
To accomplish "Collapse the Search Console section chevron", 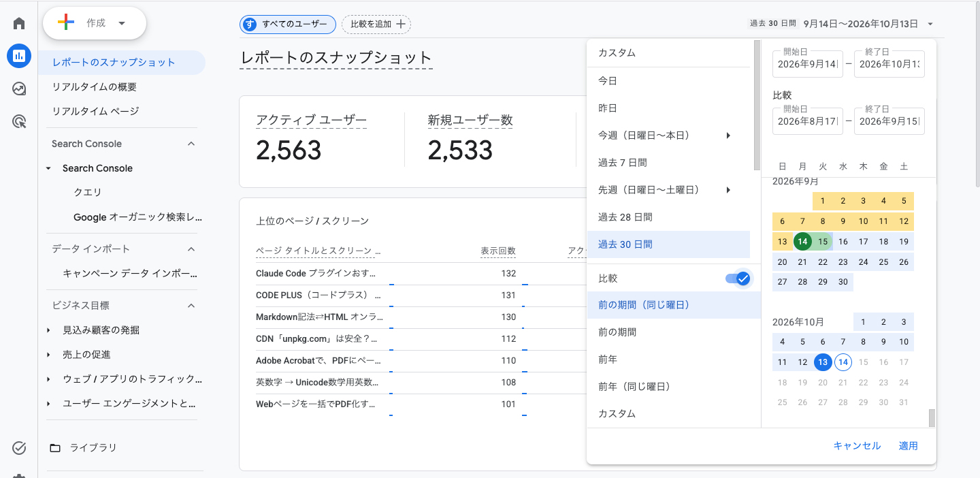I will (x=191, y=144).
